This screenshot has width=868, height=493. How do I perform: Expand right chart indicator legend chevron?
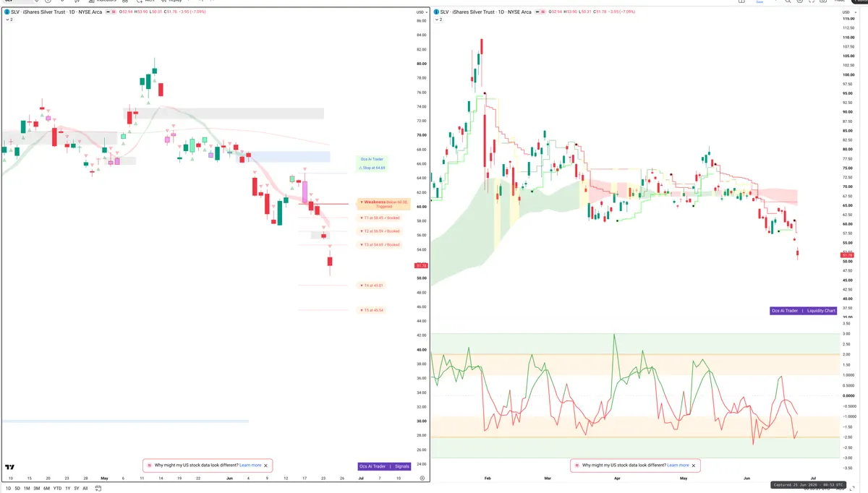click(438, 20)
